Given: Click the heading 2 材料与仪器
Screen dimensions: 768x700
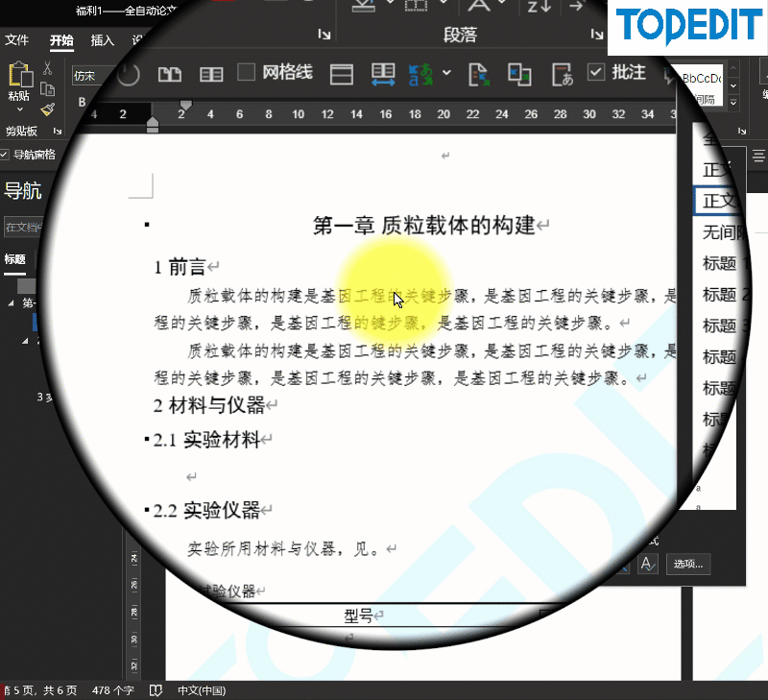Looking at the screenshot, I should tap(209, 405).
